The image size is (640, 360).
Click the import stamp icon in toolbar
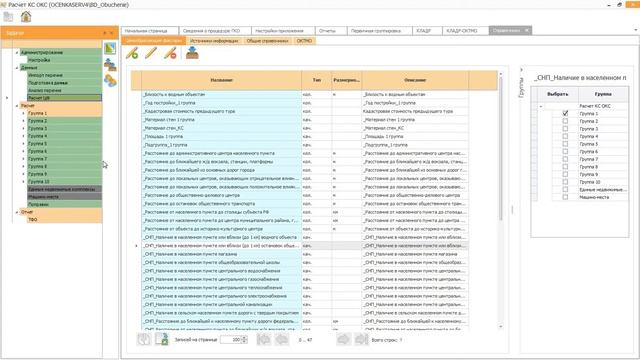click(x=192, y=53)
